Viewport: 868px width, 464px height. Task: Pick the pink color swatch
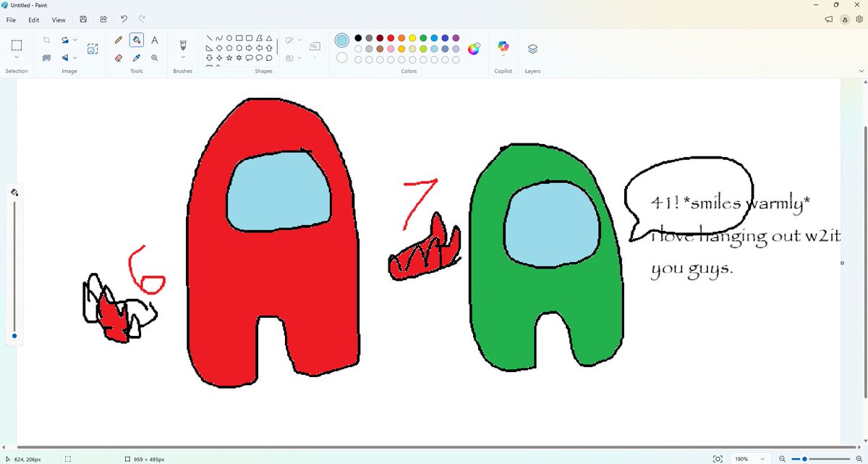point(391,49)
